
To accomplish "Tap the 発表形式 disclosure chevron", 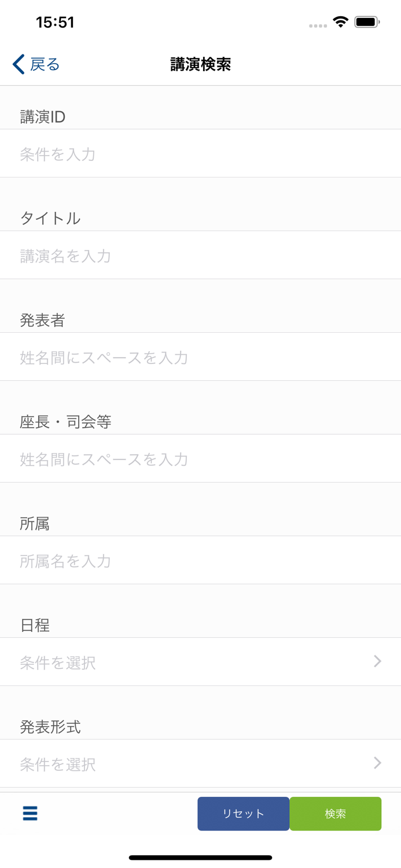I will [x=377, y=763].
